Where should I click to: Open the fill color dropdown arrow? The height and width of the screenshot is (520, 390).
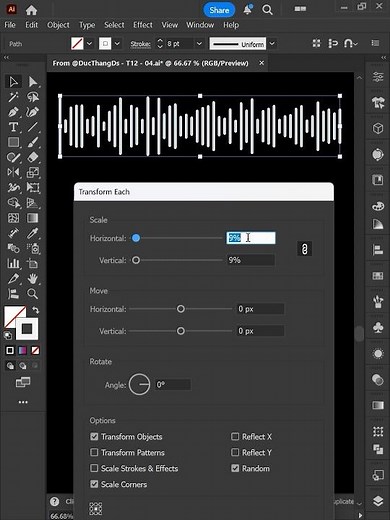89,44
